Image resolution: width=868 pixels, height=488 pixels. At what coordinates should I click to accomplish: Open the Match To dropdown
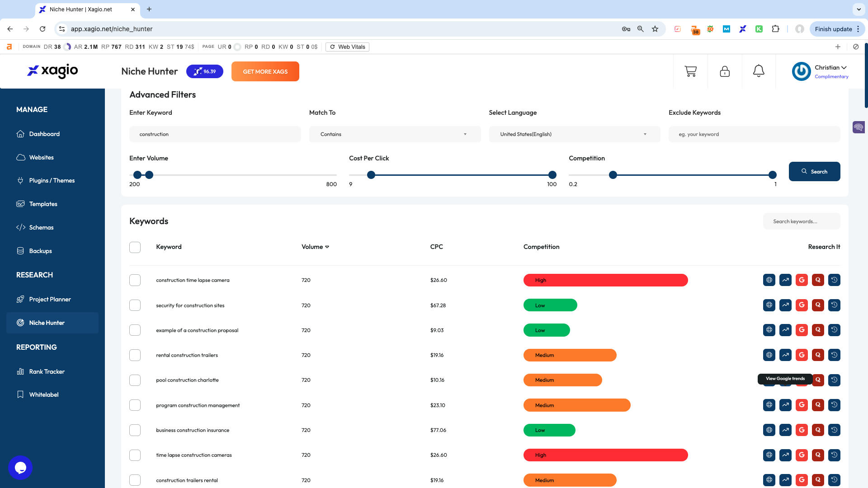pos(395,134)
